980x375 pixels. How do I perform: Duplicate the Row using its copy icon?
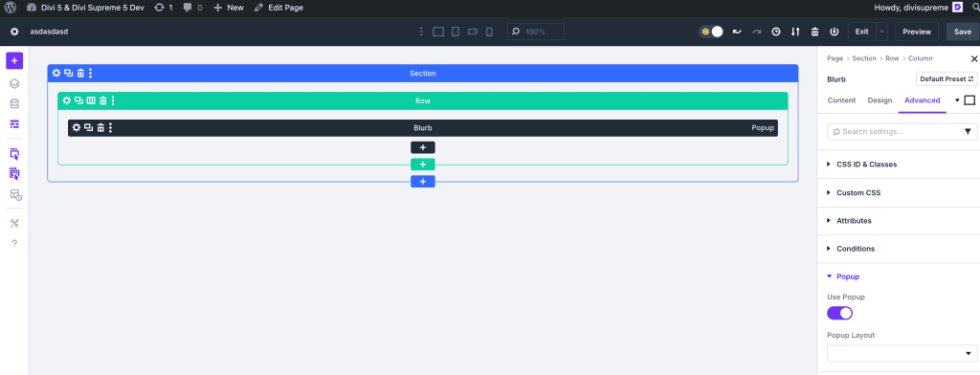[78, 100]
